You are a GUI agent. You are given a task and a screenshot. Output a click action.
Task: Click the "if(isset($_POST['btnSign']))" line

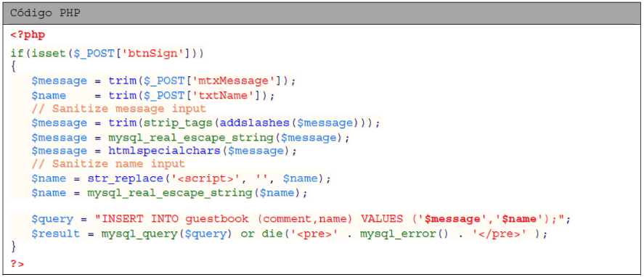coord(107,54)
